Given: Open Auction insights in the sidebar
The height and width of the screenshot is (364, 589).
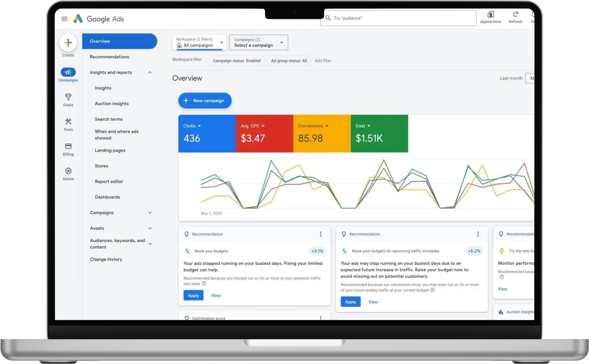Looking at the screenshot, I should click(112, 104).
